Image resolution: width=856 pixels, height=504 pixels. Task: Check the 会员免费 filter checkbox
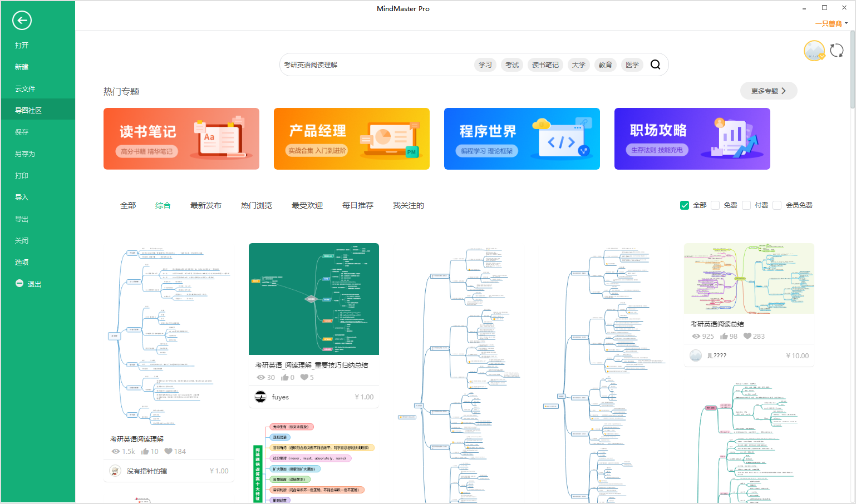(777, 205)
